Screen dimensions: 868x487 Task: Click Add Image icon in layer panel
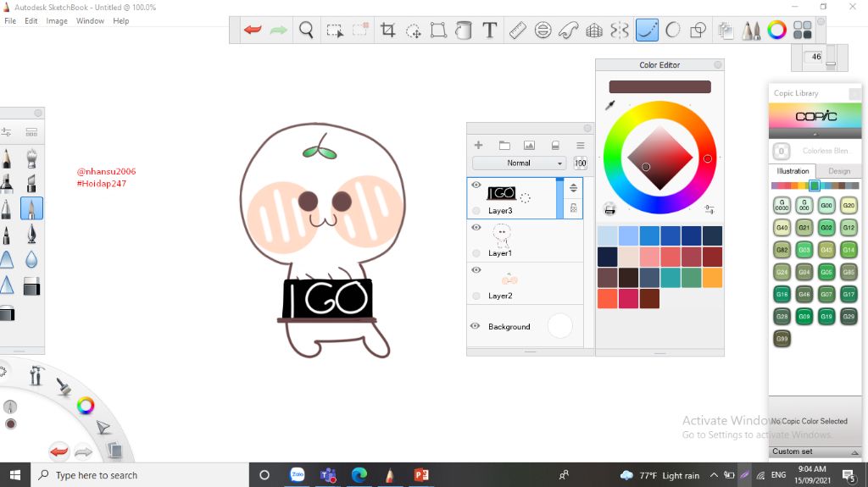tap(529, 145)
